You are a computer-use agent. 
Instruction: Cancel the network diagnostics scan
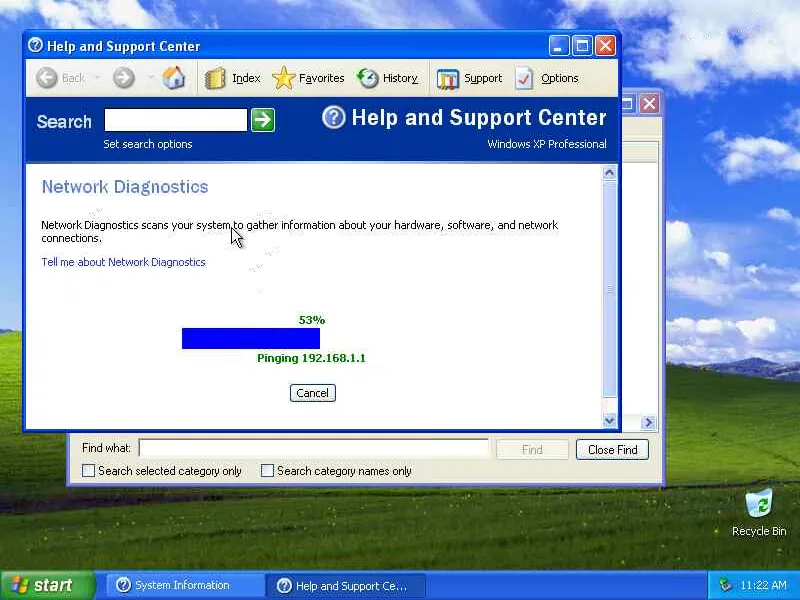[313, 393]
